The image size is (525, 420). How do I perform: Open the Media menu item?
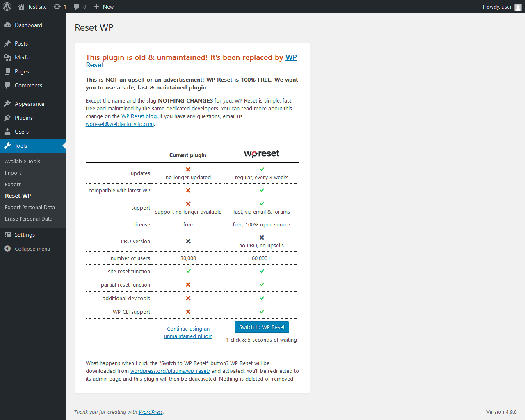point(33,57)
